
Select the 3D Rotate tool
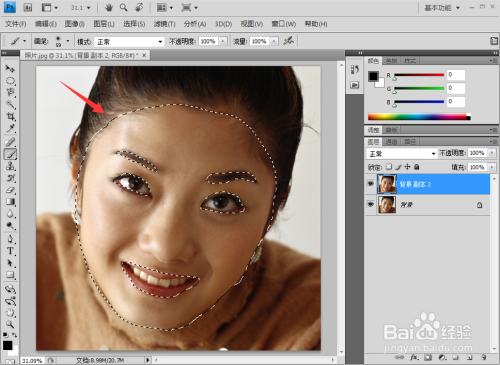tap(10, 289)
